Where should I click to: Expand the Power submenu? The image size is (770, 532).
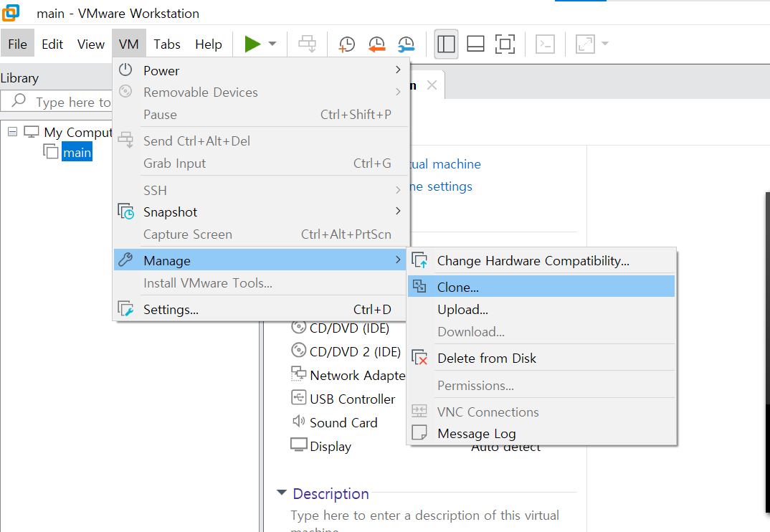coord(260,70)
